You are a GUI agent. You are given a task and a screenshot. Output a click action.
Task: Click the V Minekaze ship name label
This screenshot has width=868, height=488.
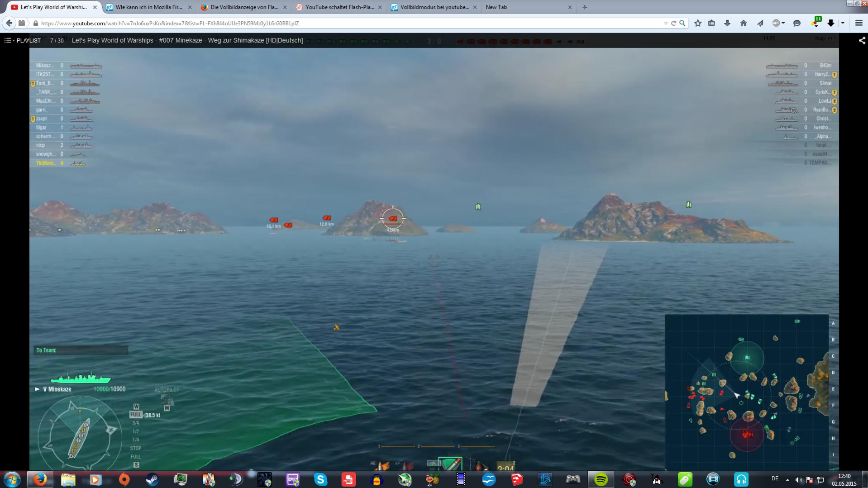57,389
